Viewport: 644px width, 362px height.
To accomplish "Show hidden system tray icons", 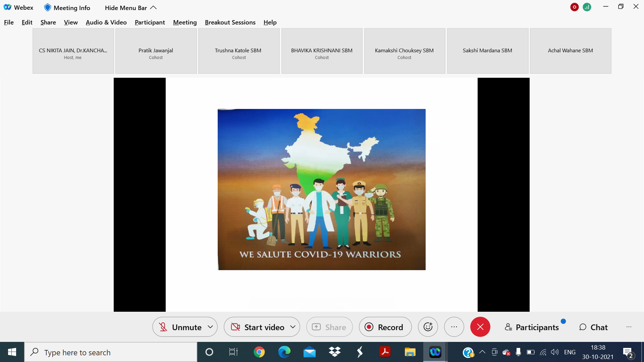I will click(482, 352).
